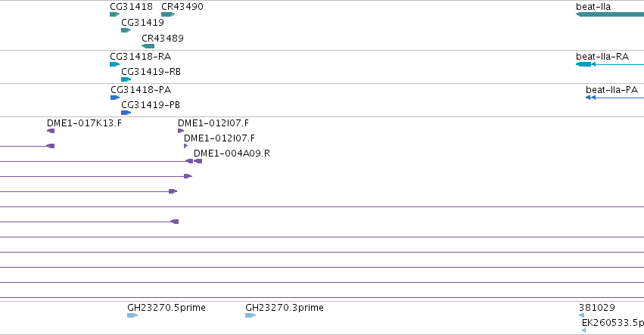Click the CG31418-PA label
The width and height of the screenshot is (644, 335).
(141, 89)
